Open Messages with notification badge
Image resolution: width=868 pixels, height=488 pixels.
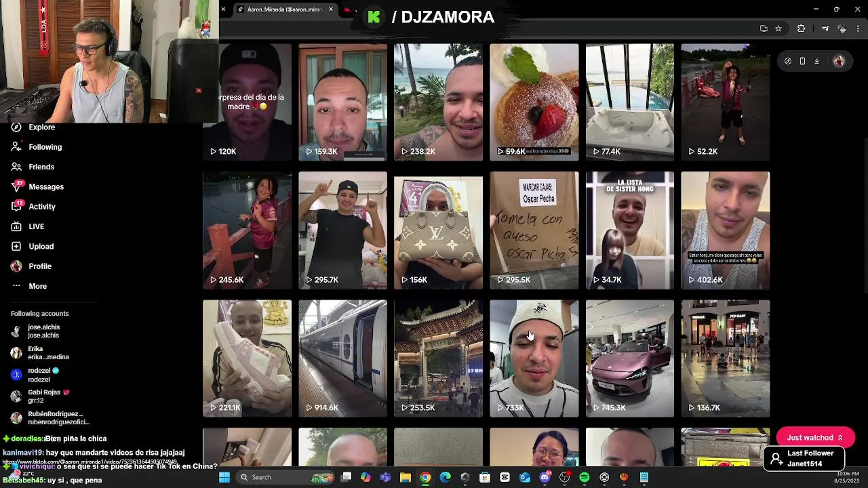point(37,186)
